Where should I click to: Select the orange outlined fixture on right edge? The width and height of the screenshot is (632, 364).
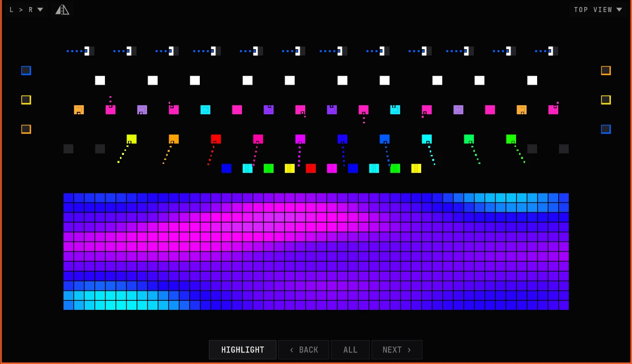[606, 71]
